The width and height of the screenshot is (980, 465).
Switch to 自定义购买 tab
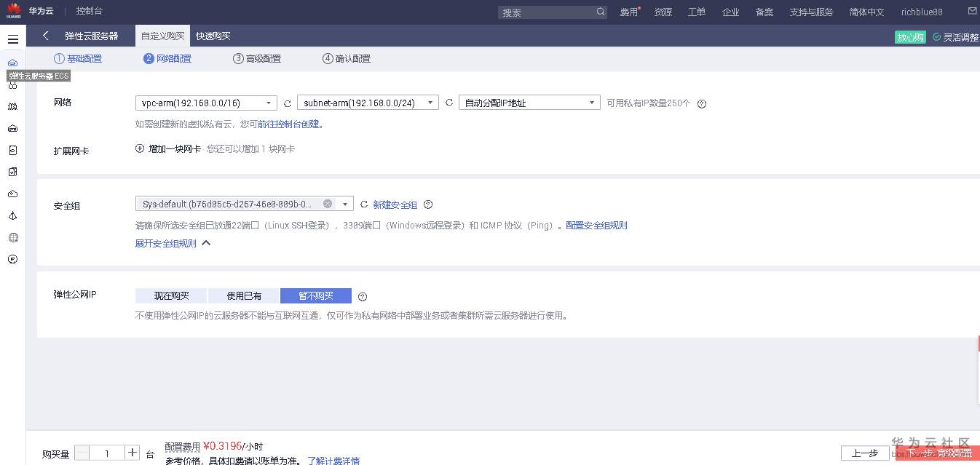pos(163,36)
